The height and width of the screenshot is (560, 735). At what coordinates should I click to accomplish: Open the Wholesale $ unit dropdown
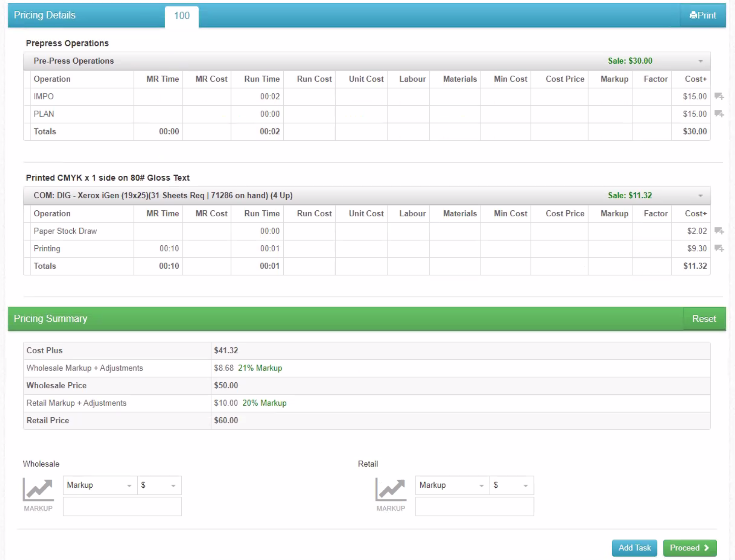pyautogui.click(x=159, y=485)
